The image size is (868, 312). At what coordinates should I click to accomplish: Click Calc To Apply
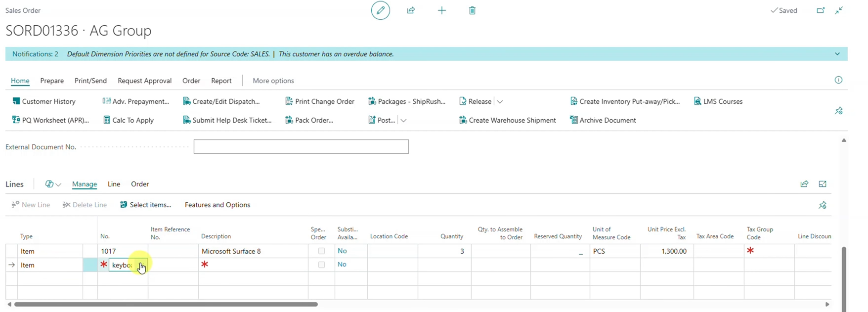click(128, 120)
